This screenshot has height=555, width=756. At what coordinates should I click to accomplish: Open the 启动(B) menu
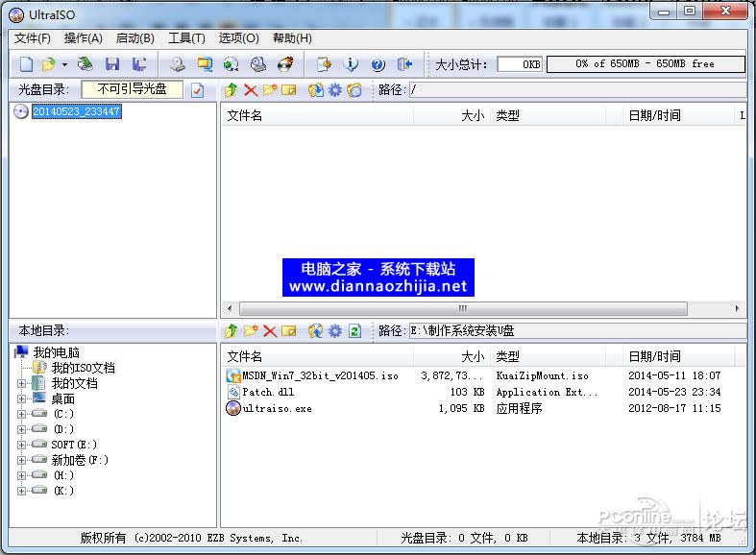coord(135,38)
